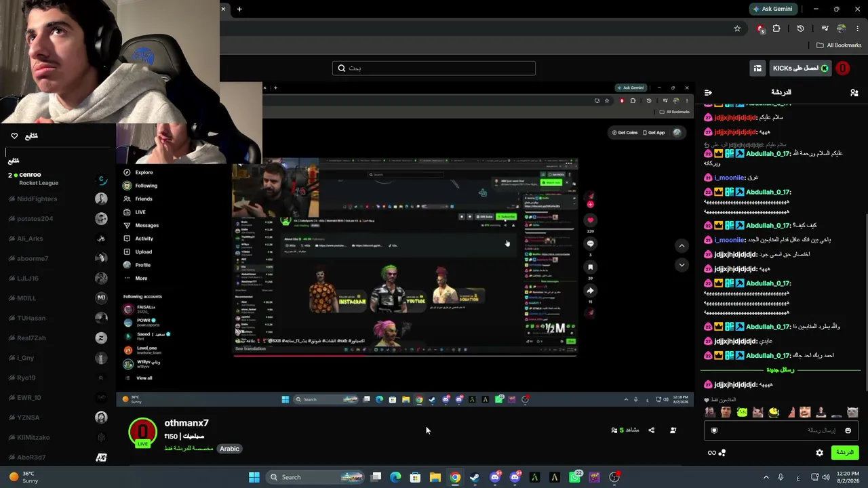The width and height of the screenshot is (868, 488).
Task: Click the Windows taskbar Search box
Action: pos(316,477)
